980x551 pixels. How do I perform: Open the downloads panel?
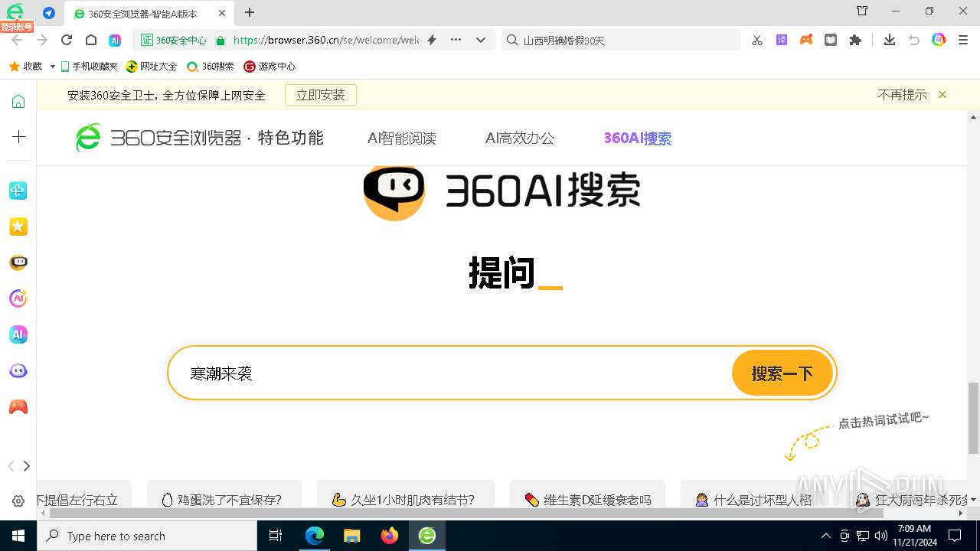tap(889, 41)
